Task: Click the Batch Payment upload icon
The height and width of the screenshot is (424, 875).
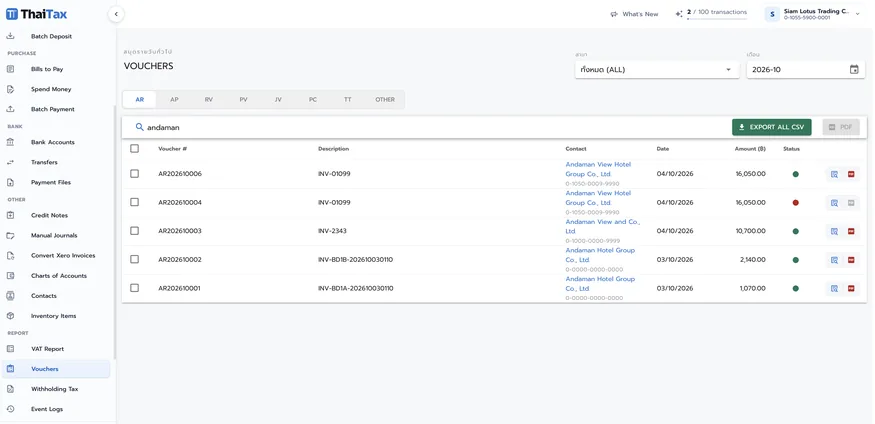Action: [x=10, y=109]
